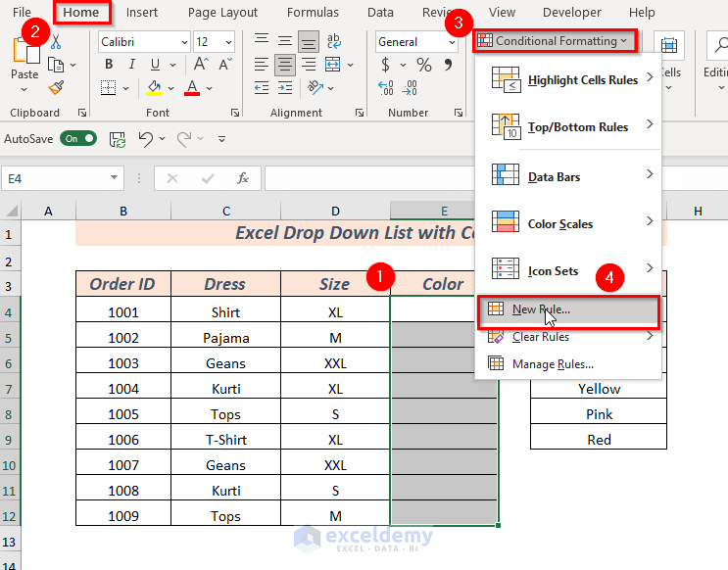Screen dimensions: 728x570
Task: Open Manage Rules from the menu
Action: point(552,364)
